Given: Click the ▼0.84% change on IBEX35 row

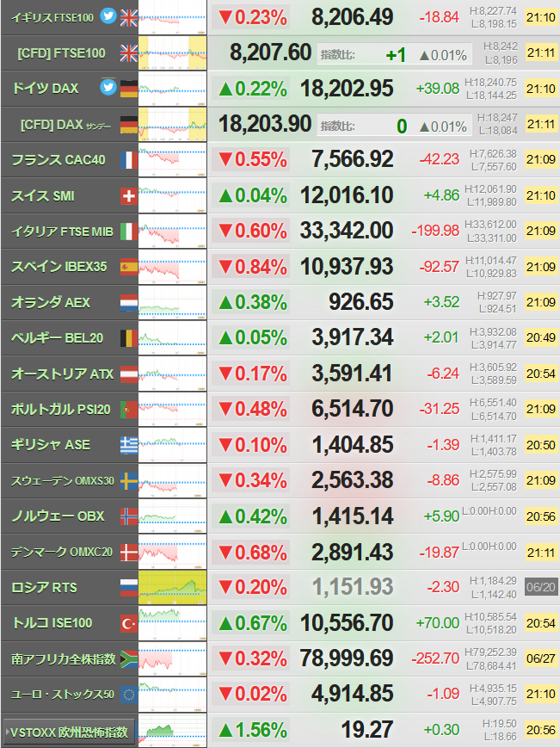Looking at the screenshot, I should point(253,267).
